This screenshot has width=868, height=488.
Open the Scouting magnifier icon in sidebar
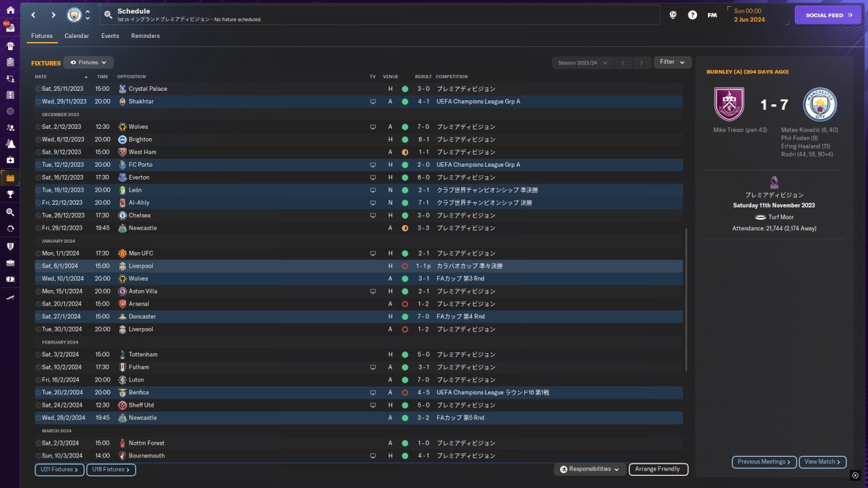[x=9, y=212]
